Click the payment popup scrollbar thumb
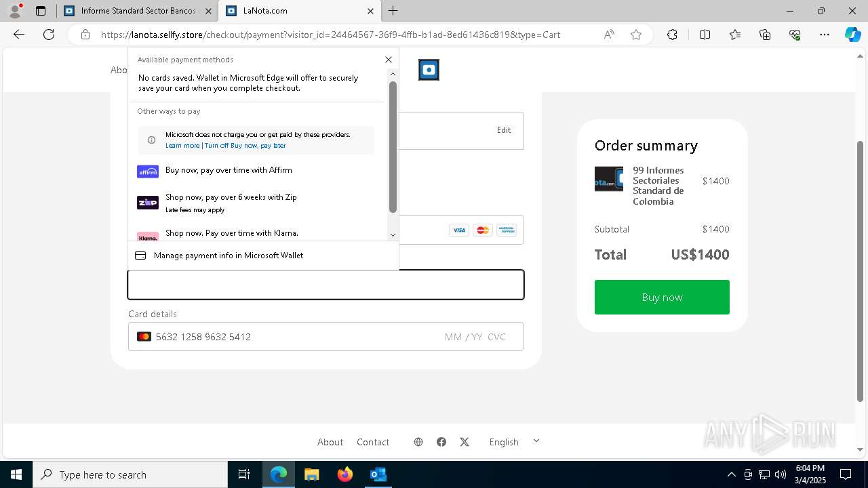Viewport: 868px width, 488px height. pos(393,147)
